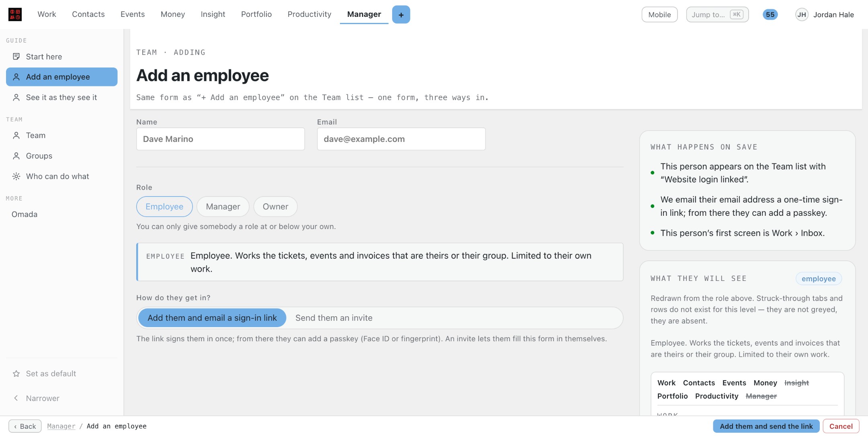Click Productivity in the preview panel
868x436 pixels.
717,396
